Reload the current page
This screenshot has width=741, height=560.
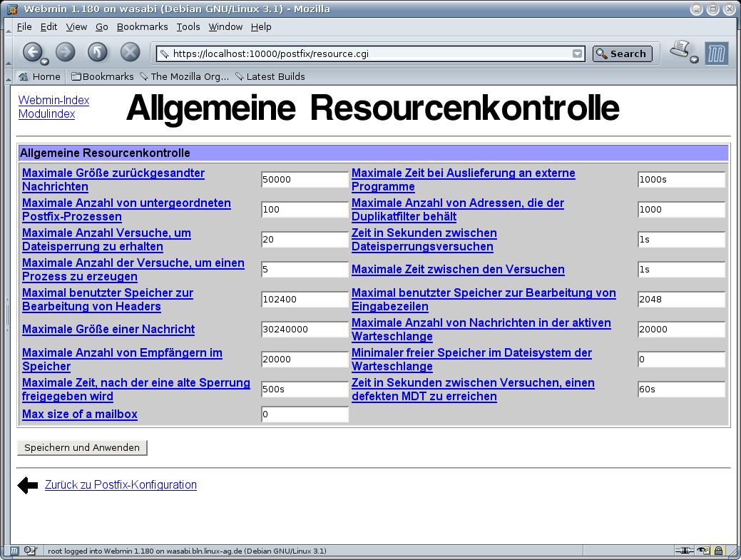[x=98, y=52]
